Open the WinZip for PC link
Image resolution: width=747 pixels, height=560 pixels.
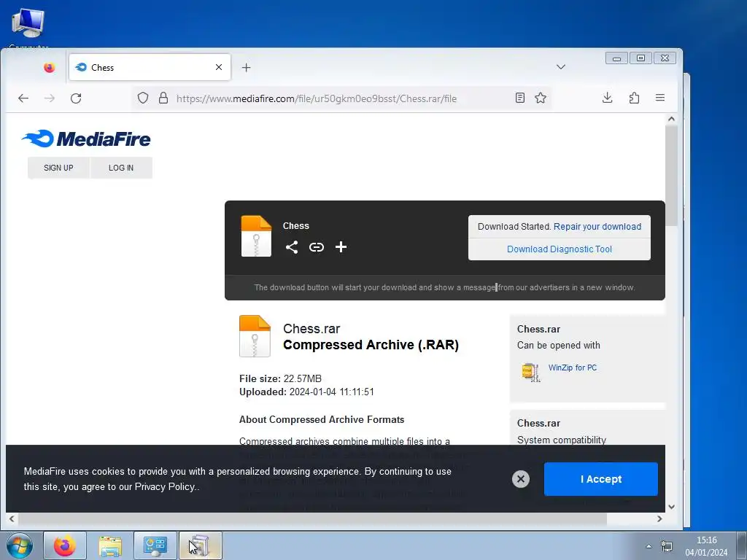pos(572,367)
